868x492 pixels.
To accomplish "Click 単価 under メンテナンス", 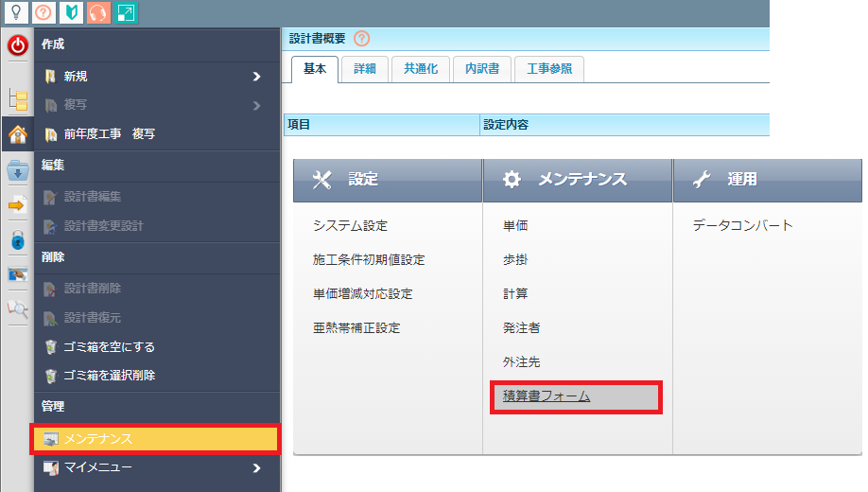I will coord(515,226).
